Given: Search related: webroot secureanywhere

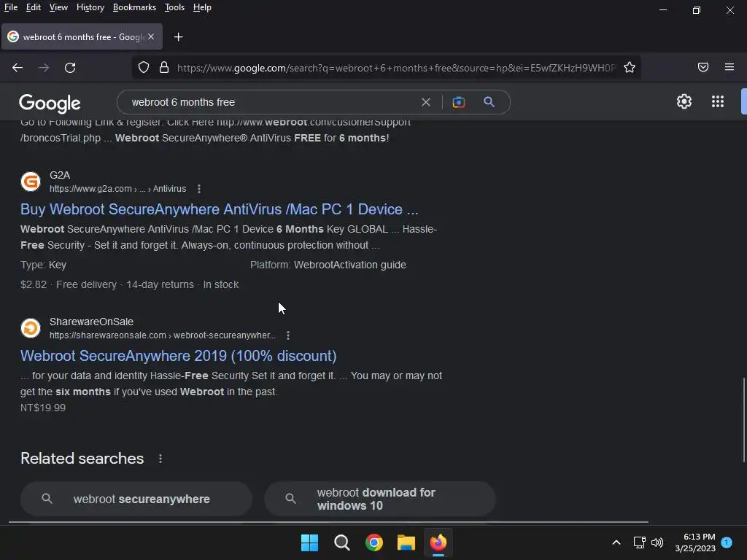Looking at the screenshot, I should 136,499.
